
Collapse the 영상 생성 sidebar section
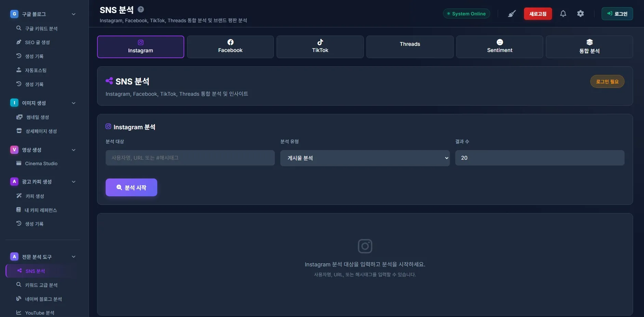pos(73,150)
